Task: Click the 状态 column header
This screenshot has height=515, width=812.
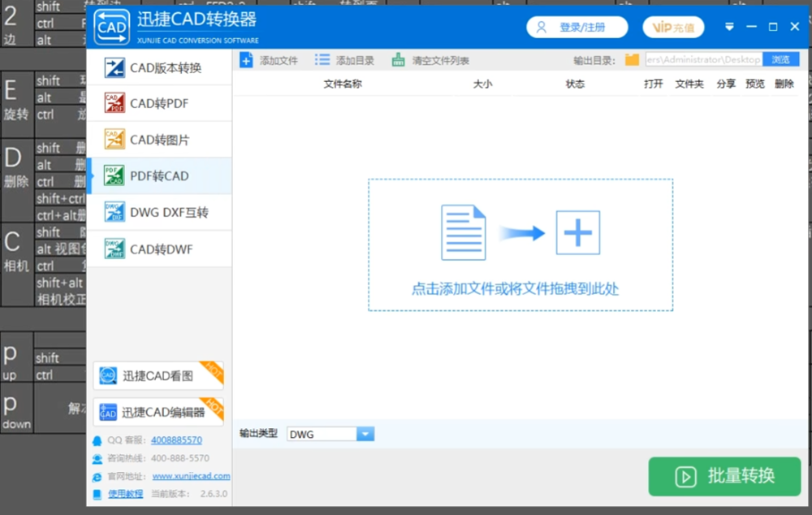Action: [576, 84]
